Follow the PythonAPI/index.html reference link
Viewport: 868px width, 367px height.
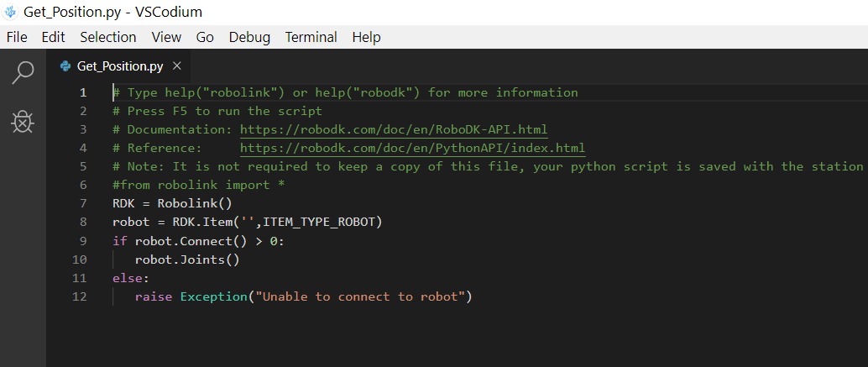pyautogui.click(x=412, y=148)
